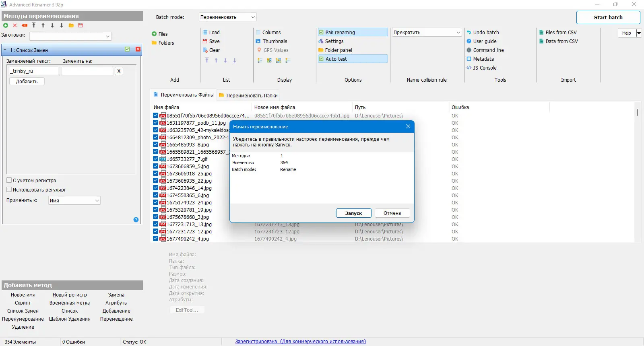Open the Batch mode dropdown

228,17
